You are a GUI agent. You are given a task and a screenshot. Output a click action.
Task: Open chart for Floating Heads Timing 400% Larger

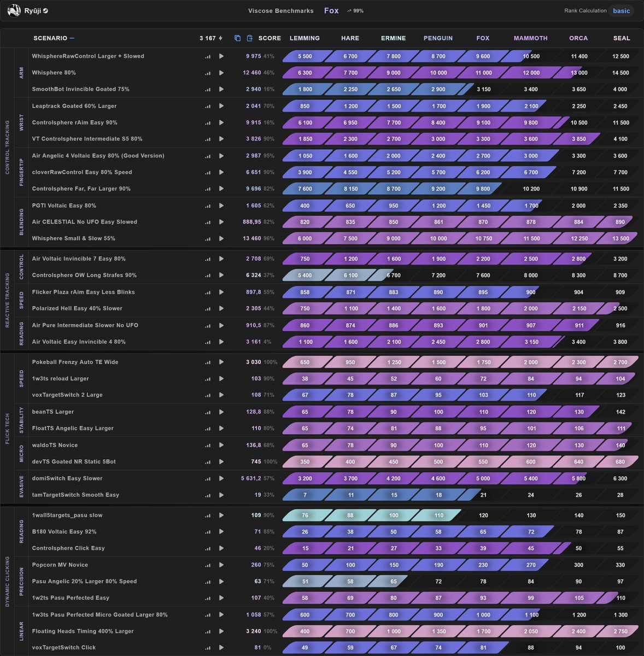pos(208,631)
